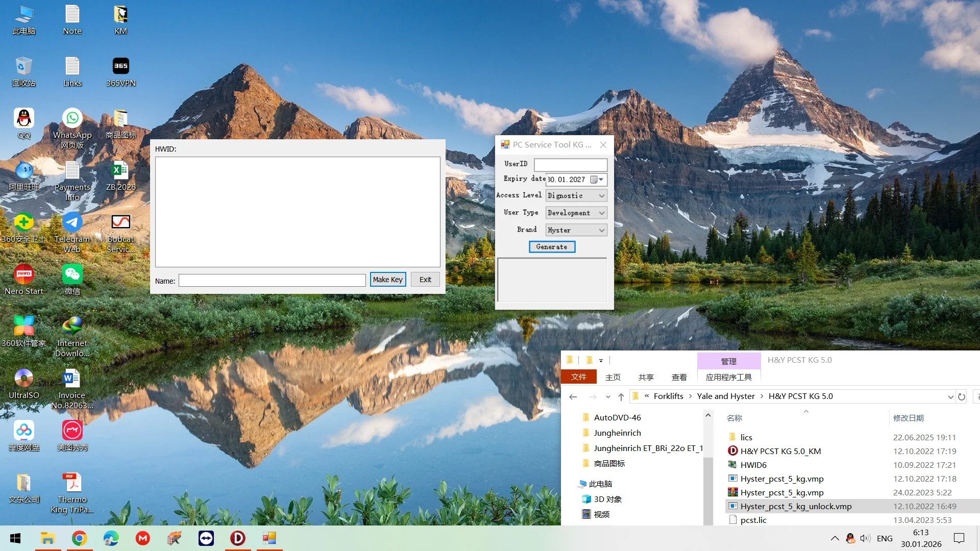Click Exit in the HWID window
This screenshot has width=980, height=551.
coord(425,280)
